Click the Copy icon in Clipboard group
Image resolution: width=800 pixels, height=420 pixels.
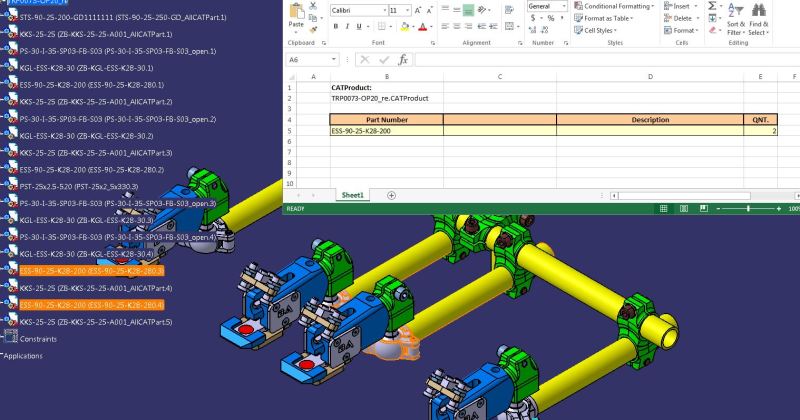point(313,18)
